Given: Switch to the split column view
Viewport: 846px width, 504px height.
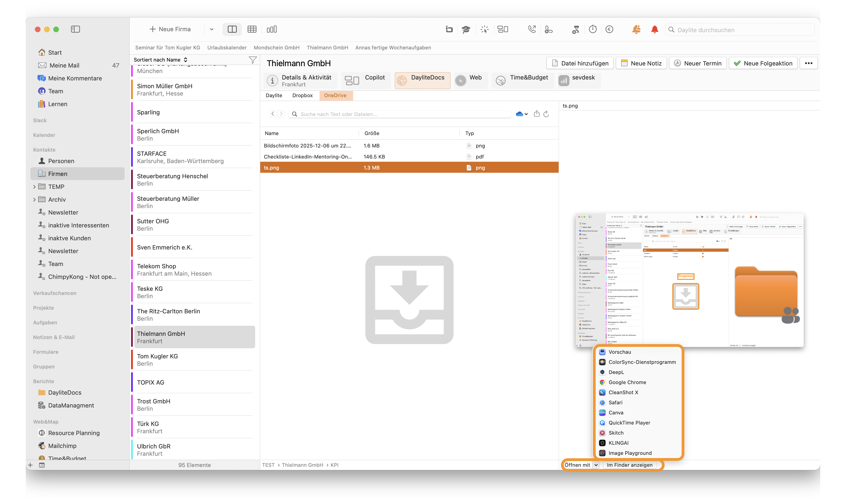Looking at the screenshot, I should (232, 29).
